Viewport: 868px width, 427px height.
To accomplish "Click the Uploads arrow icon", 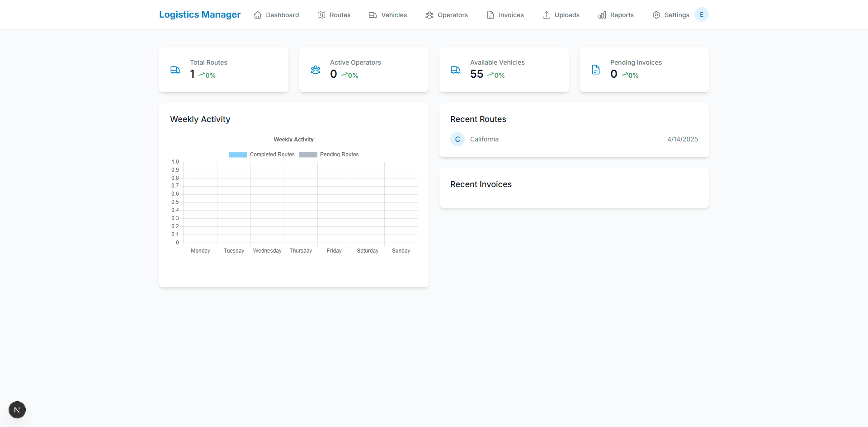I will click(547, 15).
